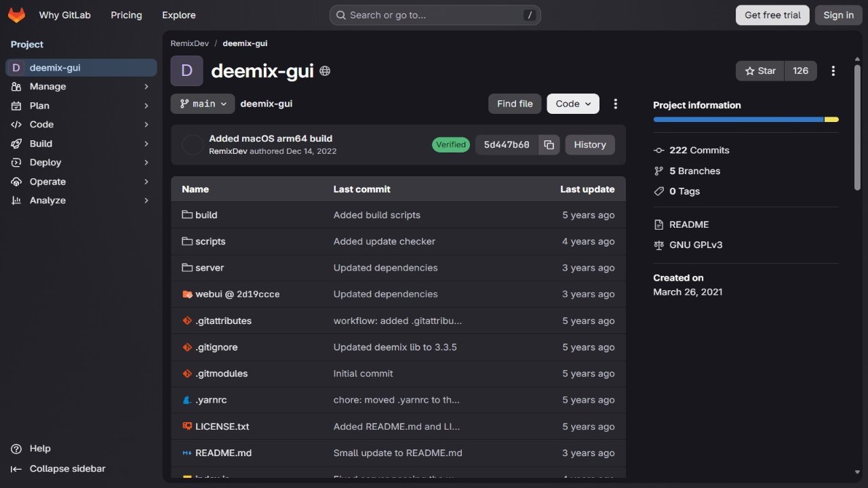Open Why GitLab in top navigation

(x=65, y=15)
